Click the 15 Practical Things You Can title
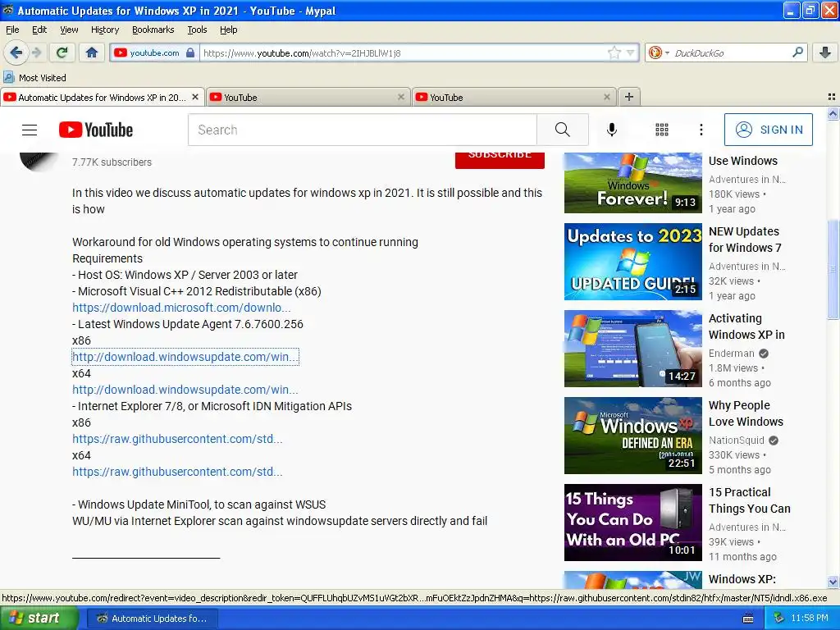Screen dimensions: 840x630 pos(750,500)
